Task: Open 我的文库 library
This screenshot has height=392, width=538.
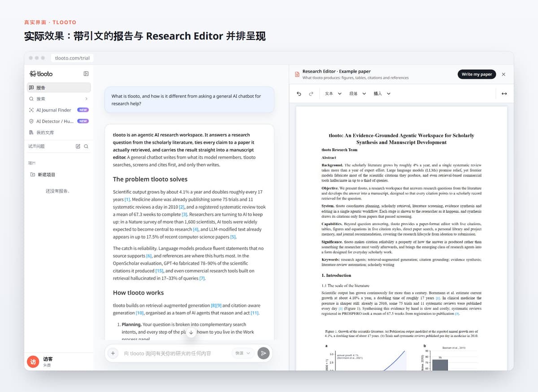Action: tap(59, 133)
